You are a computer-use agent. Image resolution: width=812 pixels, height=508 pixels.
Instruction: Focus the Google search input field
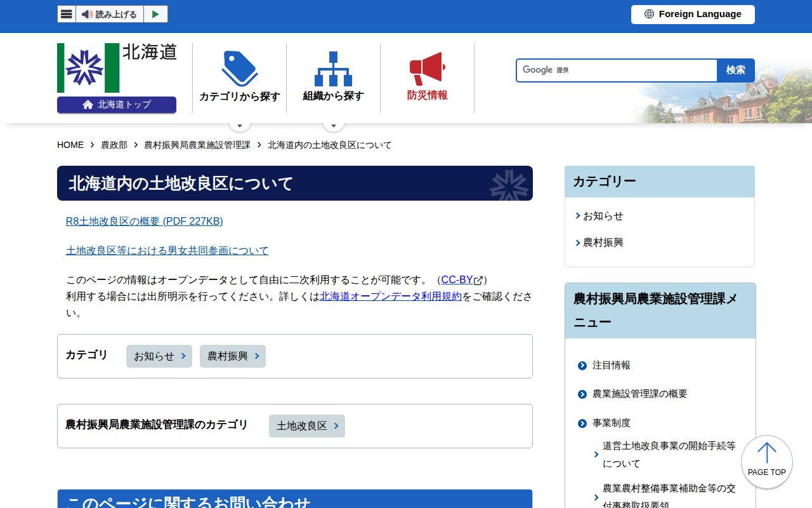click(x=617, y=70)
